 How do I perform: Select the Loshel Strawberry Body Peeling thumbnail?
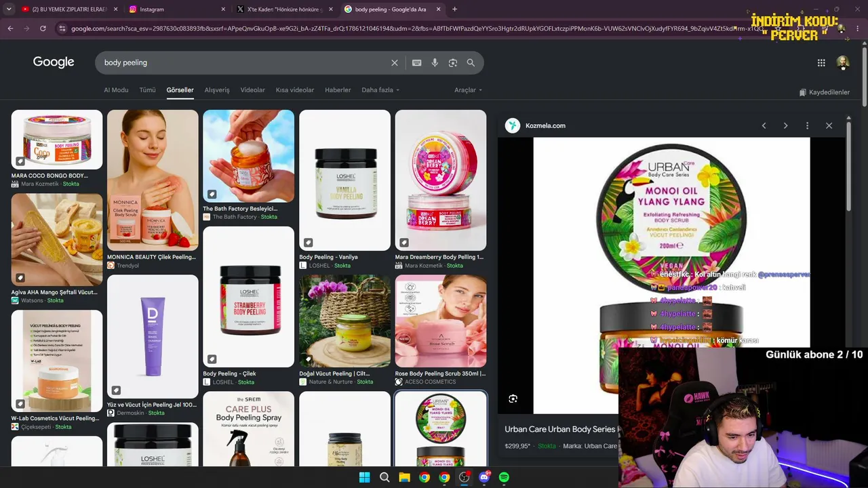249,297
